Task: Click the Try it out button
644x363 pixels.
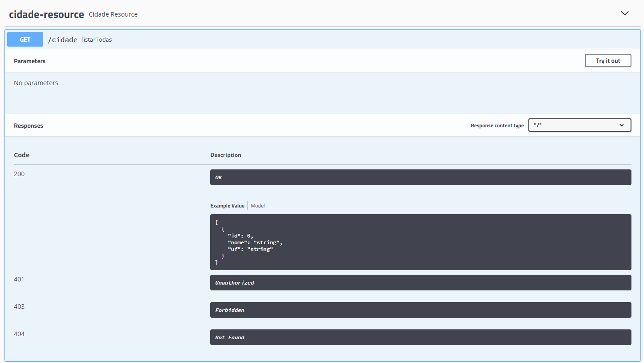Action: click(x=608, y=60)
